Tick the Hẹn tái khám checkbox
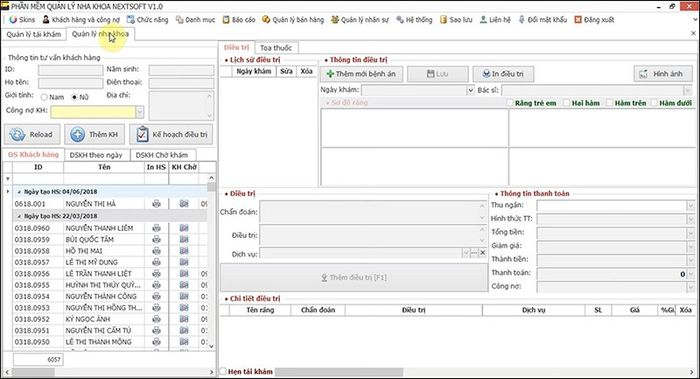 (x=224, y=371)
